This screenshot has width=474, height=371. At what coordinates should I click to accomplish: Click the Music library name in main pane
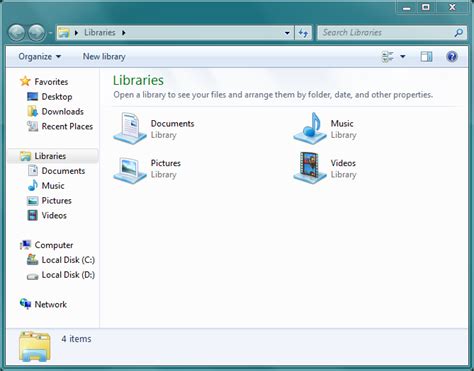[x=342, y=123]
